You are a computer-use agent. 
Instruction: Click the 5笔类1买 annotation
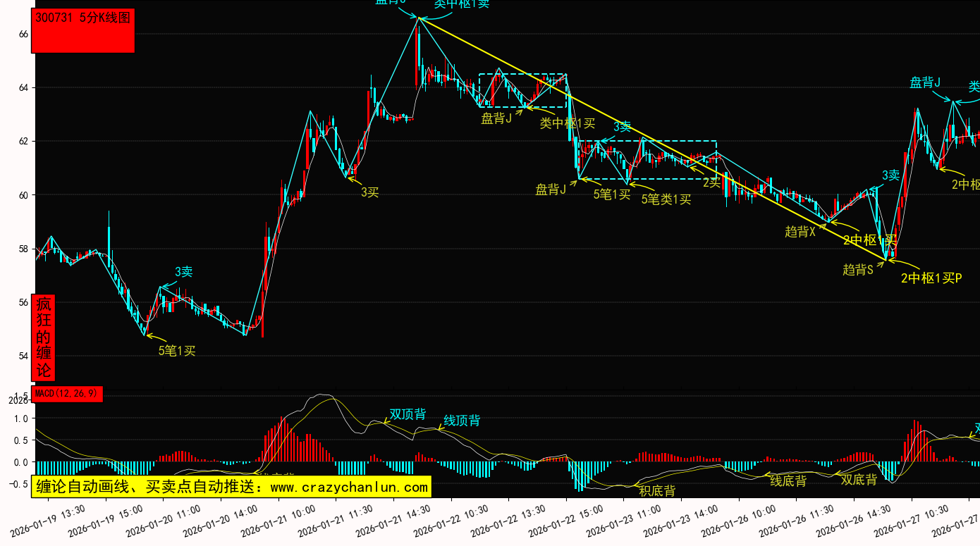click(666, 199)
